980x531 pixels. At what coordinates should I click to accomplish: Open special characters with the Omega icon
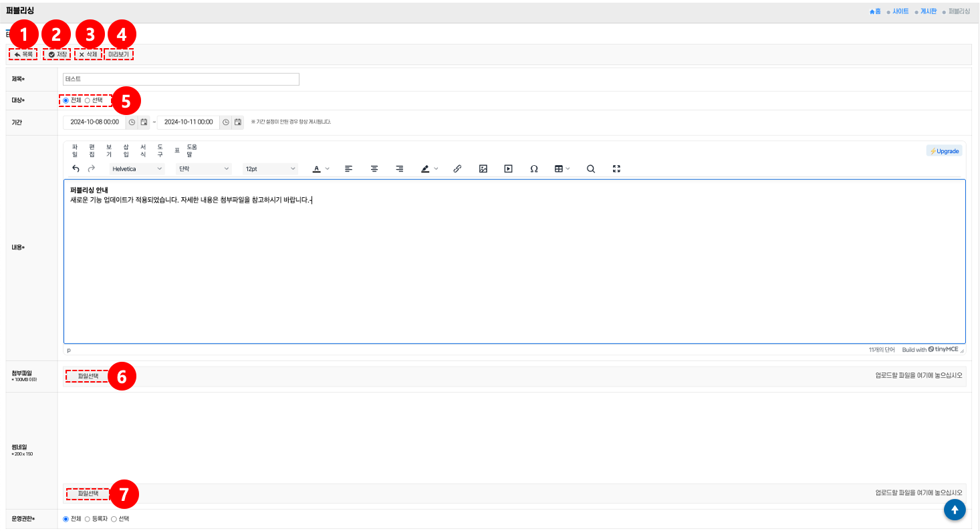tap(533, 169)
